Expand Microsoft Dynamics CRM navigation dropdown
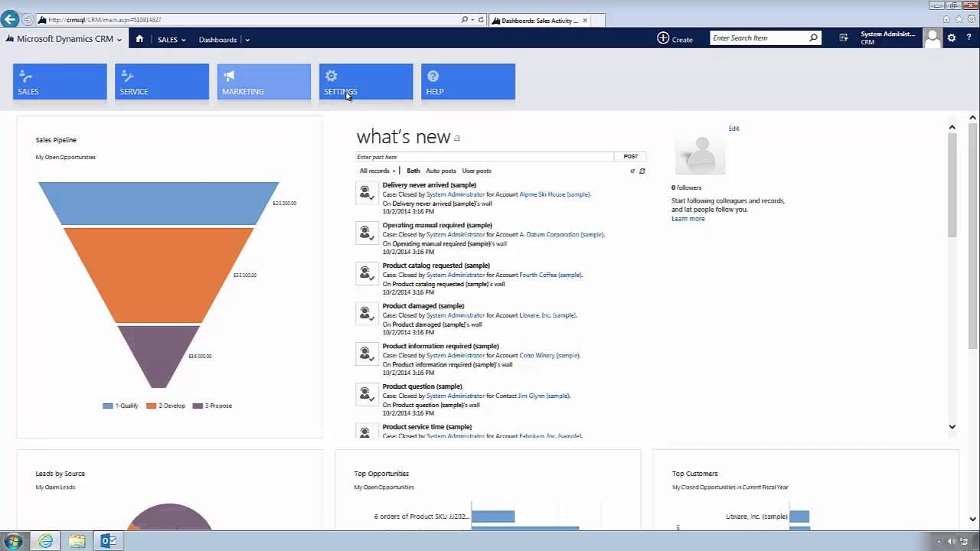Screen dimensions: 980x551 coord(119,39)
